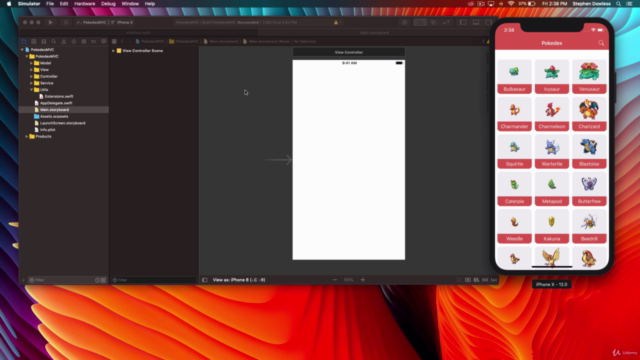Click the Stop button in Xcode toolbar
The width and height of the screenshot is (640, 360).
(65, 22)
